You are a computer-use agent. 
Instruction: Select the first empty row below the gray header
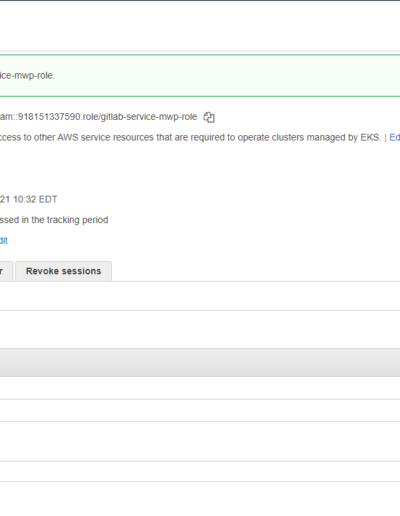point(200,388)
